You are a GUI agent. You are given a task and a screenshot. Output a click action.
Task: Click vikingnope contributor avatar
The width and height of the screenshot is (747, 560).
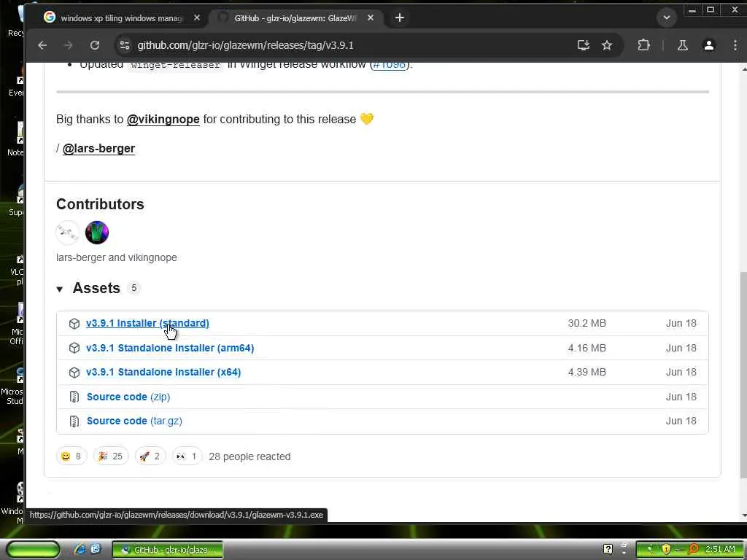point(97,233)
